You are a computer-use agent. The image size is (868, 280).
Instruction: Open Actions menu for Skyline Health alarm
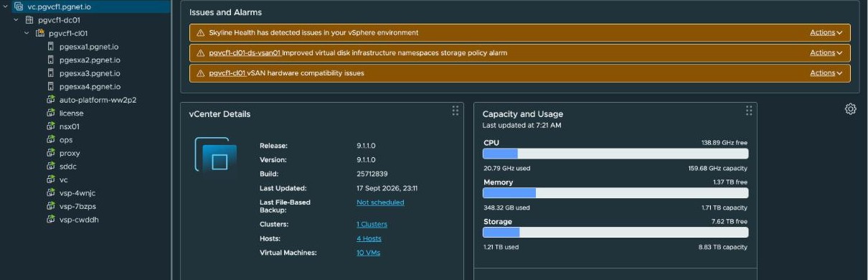coord(826,32)
